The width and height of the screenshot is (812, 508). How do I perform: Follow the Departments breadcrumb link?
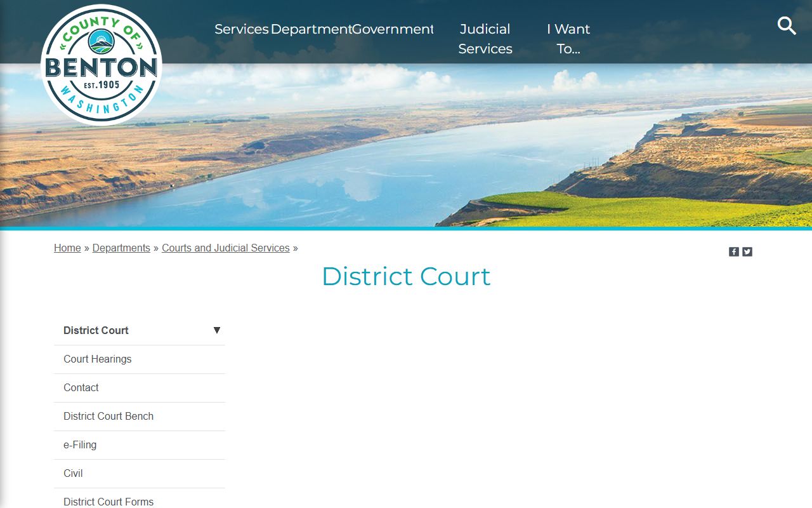pyautogui.click(x=121, y=248)
